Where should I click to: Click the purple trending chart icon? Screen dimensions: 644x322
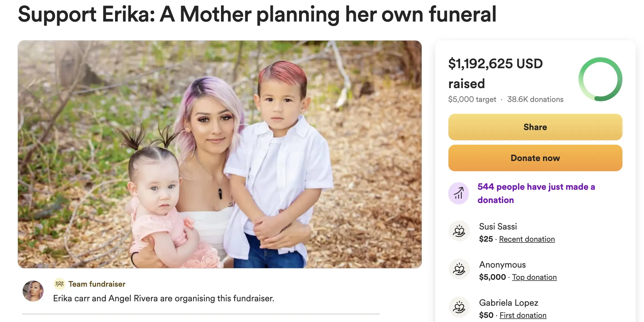(x=459, y=193)
